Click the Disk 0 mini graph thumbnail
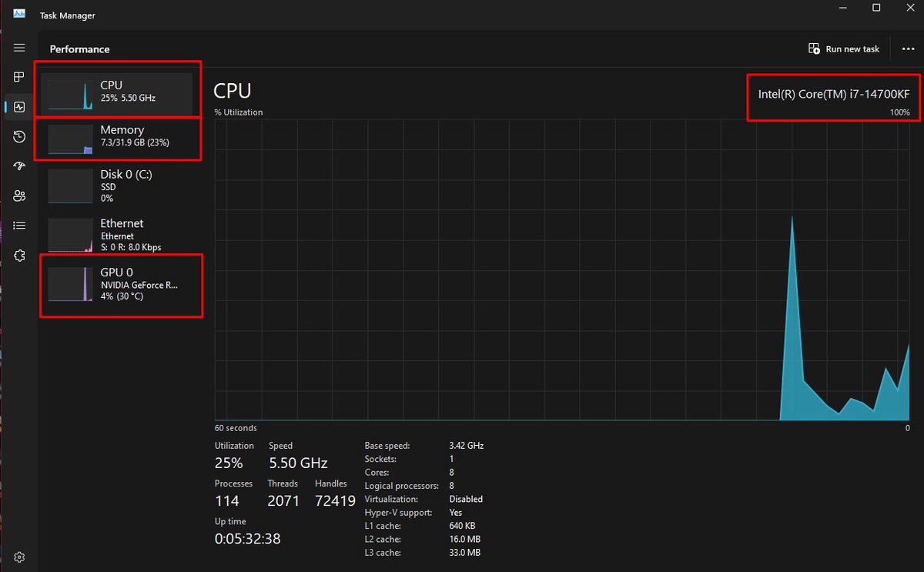Viewport: 924px width, 572px height. click(x=71, y=186)
